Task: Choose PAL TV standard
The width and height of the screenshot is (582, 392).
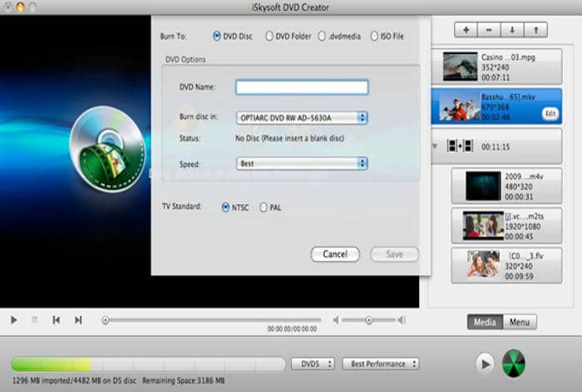Action: coord(264,208)
